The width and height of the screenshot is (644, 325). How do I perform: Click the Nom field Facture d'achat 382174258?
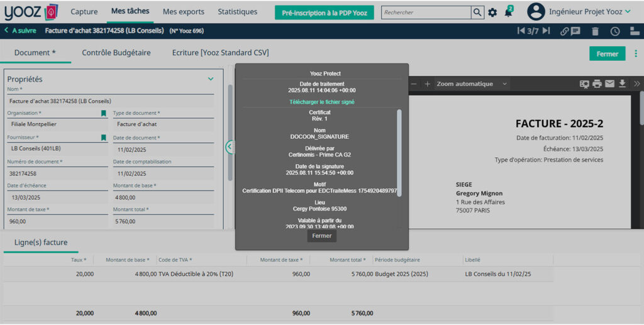click(111, 101)
